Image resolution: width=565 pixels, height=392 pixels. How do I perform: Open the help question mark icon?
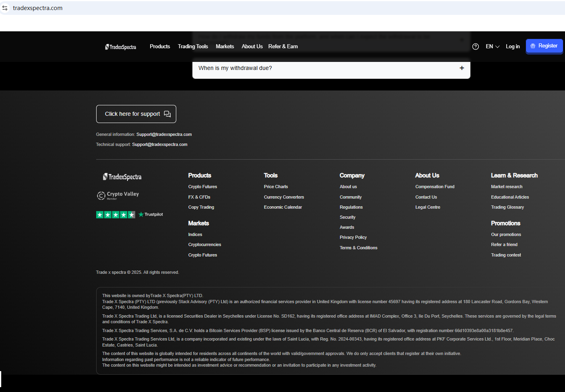[475, 47]
